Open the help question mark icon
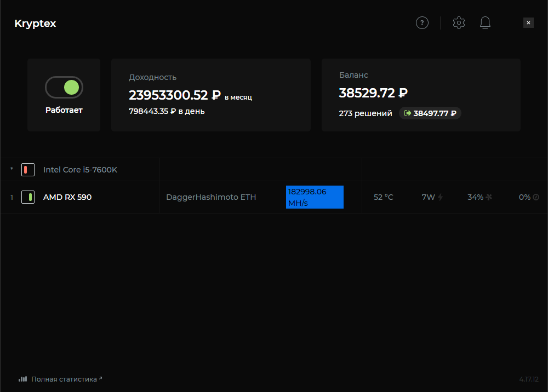548x392 pixels. coord(422,23)
